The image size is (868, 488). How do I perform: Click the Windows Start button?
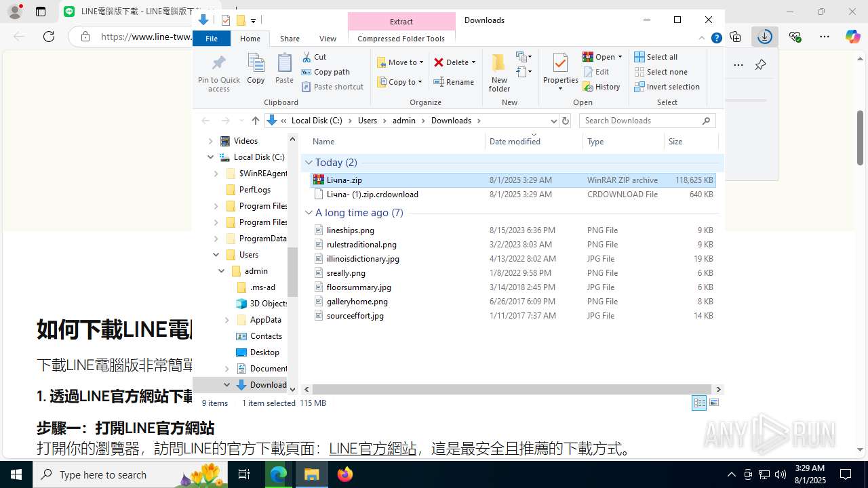pos(16,474)
